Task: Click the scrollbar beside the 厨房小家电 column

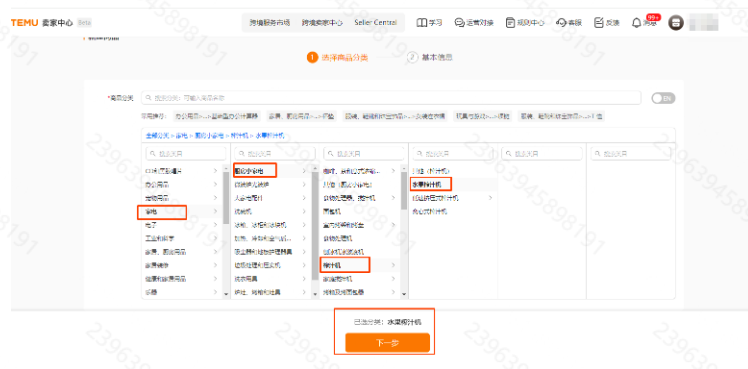Action: 315,225
